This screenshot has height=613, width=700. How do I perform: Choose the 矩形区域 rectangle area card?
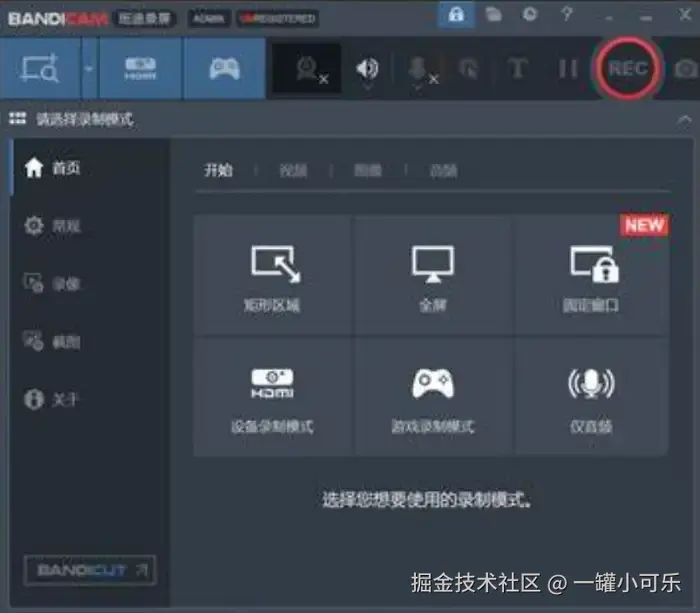tap(273, 275)
